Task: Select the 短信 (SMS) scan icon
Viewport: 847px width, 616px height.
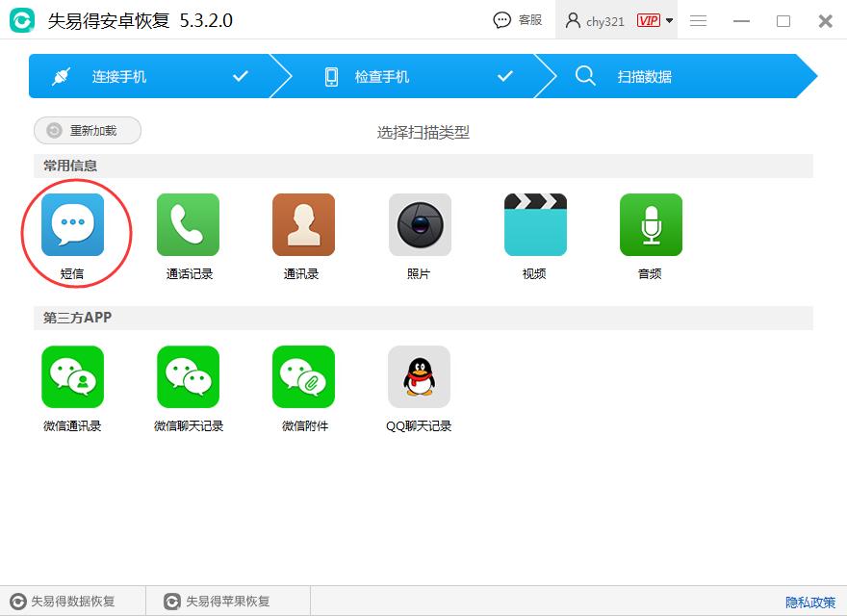Action: pyautogui.click(x=75, y=223)
